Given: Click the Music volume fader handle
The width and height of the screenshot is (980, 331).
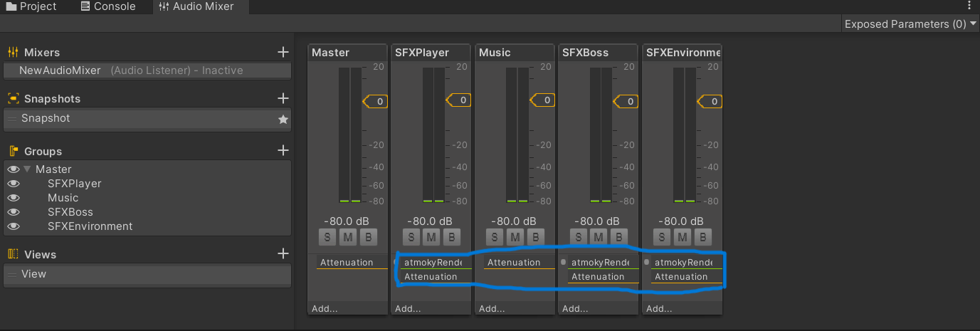Looking at the screenshot, I should (542, 100).
